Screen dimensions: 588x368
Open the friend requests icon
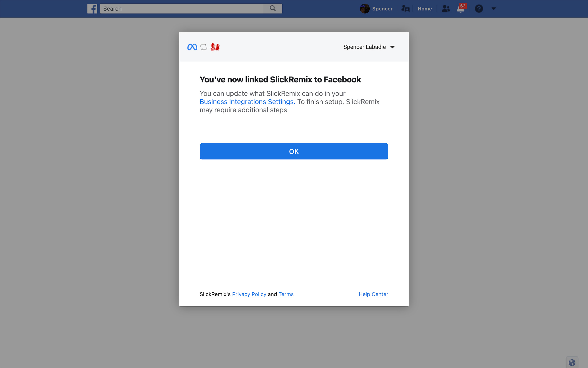445,9
